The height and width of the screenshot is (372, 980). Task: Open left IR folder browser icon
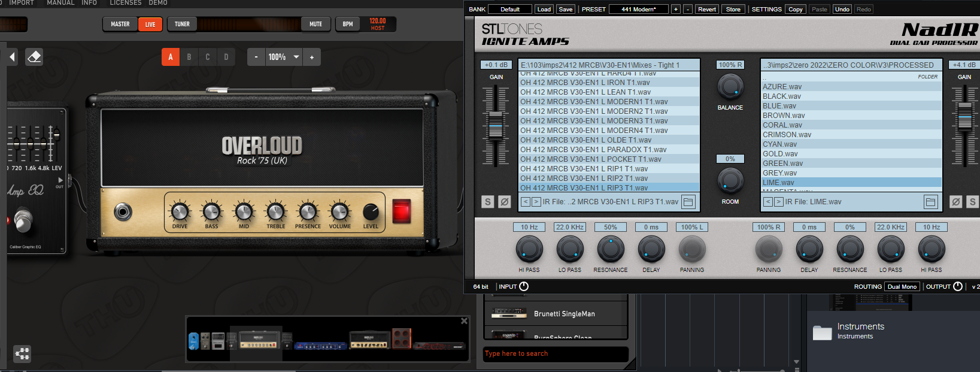[x=688, y=202]
